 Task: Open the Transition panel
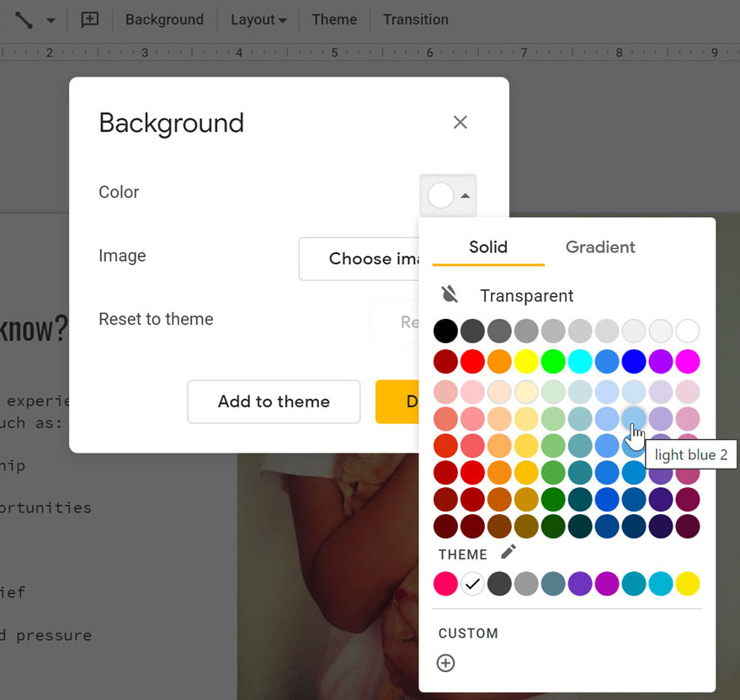(415, 19)
